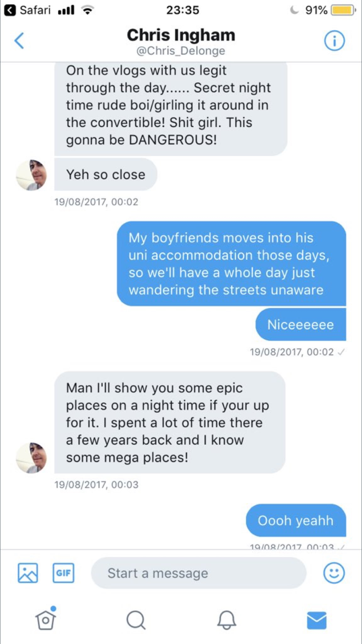Open the GIF picker
362x644 pixels.
coord(63,573)
